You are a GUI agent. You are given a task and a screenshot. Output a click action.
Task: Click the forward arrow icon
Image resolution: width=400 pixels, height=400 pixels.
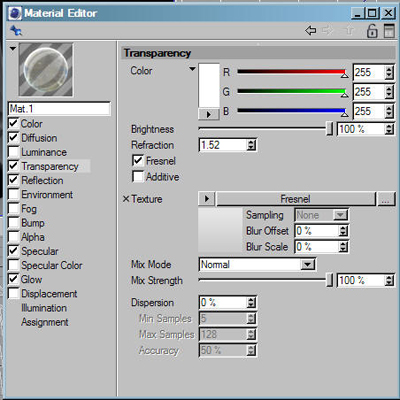pyautogui.click(x=328, y=31)
